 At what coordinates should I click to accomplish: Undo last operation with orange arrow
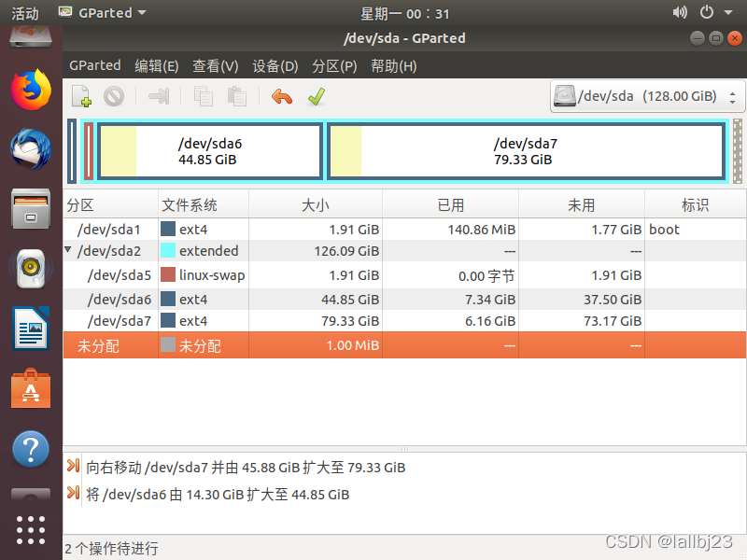point(282,96)
